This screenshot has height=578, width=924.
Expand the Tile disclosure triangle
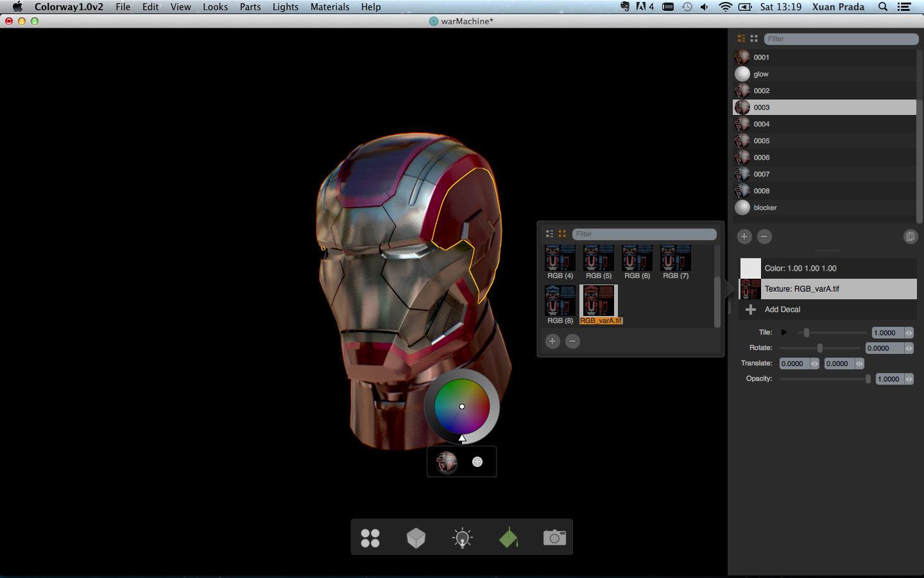tap(783, 333)
